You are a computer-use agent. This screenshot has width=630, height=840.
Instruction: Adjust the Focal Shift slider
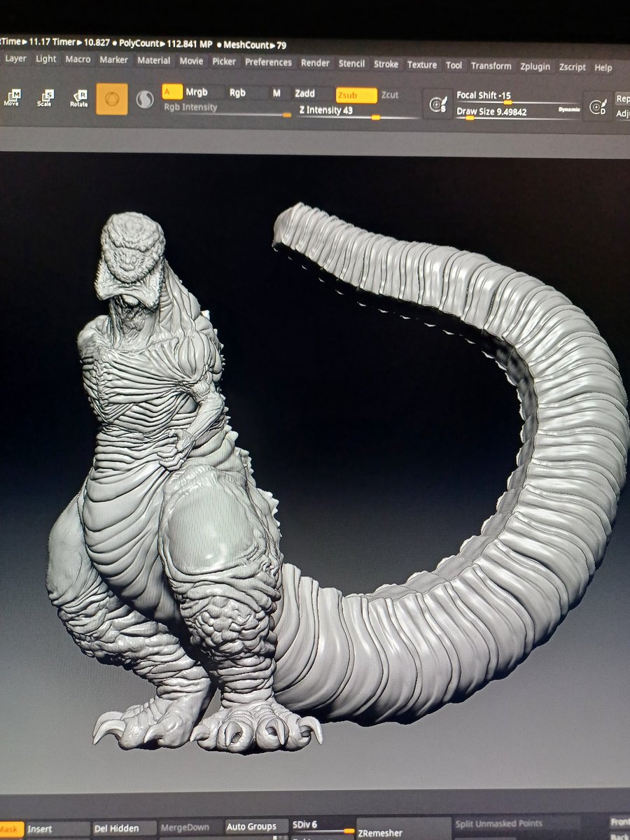519,97
